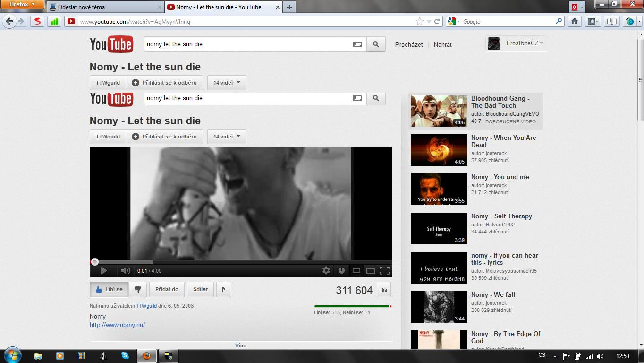The image size is (644, 363).
Task: Click the green signal bars toolbar icon
Action: pos(54,21)
